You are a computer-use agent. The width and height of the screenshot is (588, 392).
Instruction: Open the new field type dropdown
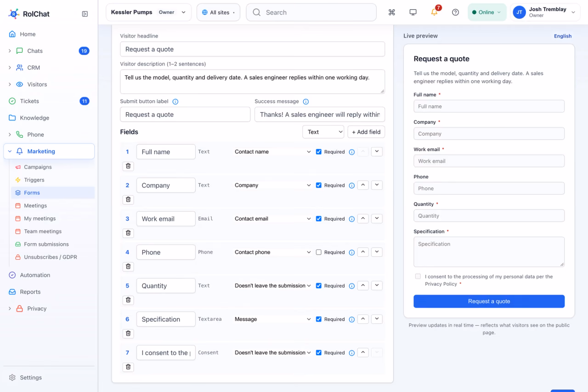(323, 132)
